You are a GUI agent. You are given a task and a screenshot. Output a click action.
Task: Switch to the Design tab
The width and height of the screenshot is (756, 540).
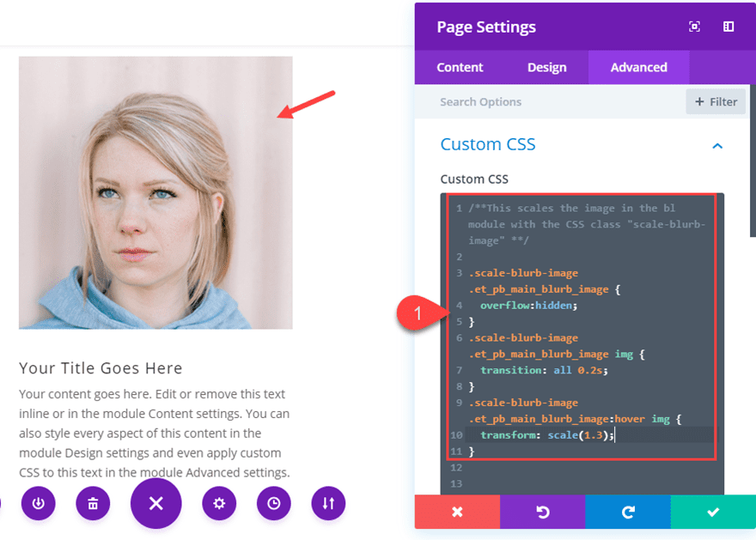547,67
